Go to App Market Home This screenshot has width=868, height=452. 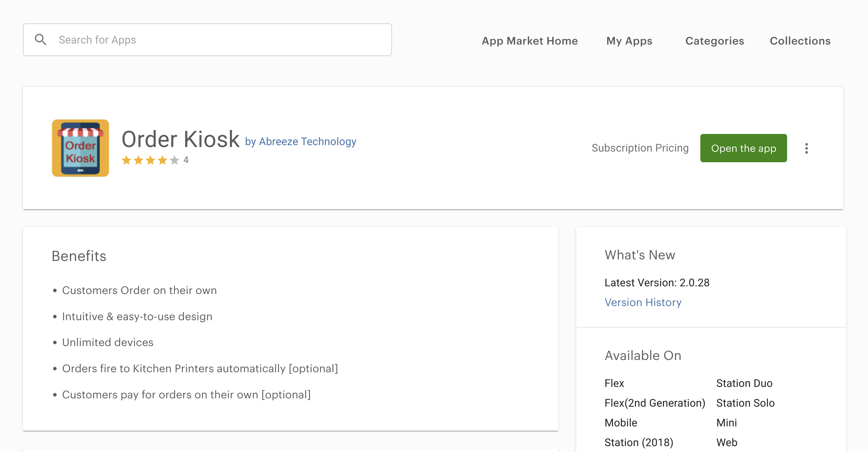(x=530, y=41)
